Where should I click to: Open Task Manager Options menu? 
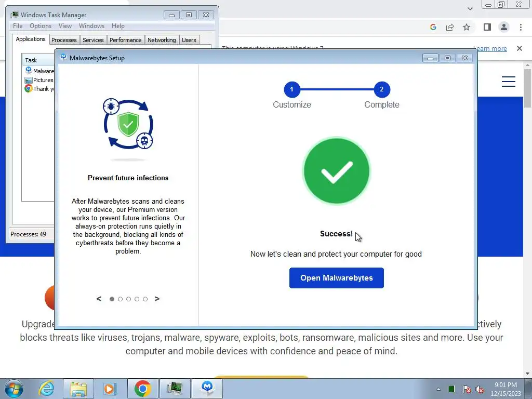pyautogui.click(x=41, y=26)
